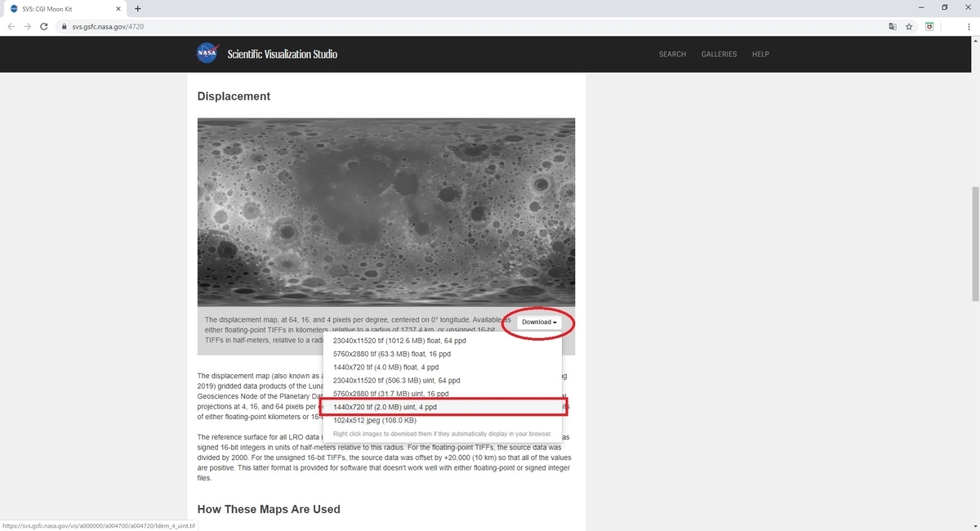The image size is (980, 531).
Task: Restore down the browser window
Action: coord(945,7)
